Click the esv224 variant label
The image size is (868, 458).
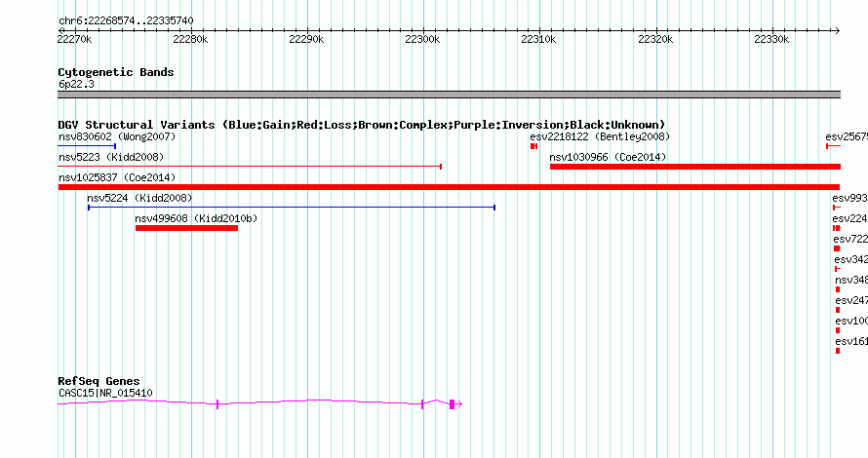click(x=849, y=218)
